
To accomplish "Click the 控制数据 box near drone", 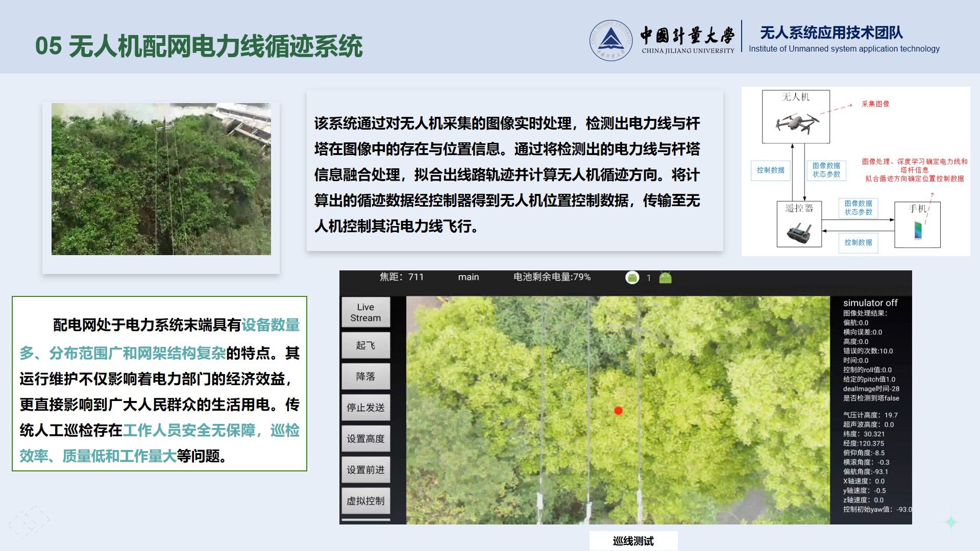I will click(x=770, y=170).
